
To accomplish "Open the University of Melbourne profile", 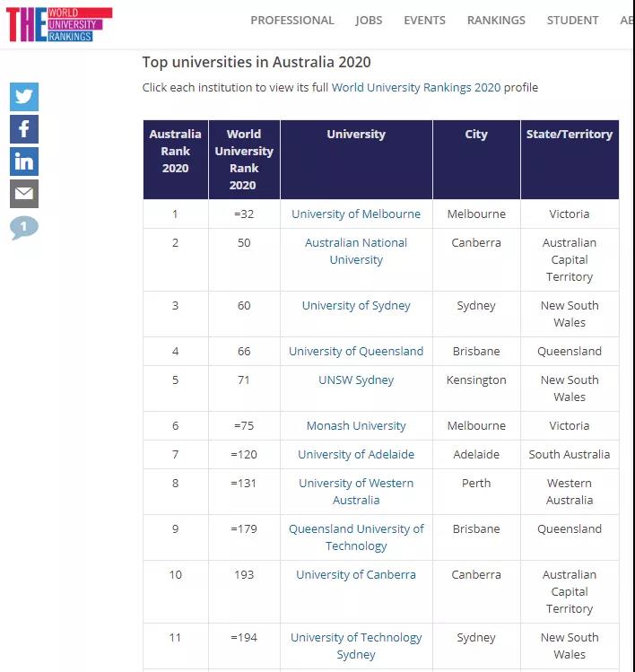I will click(x=356, y=214).
